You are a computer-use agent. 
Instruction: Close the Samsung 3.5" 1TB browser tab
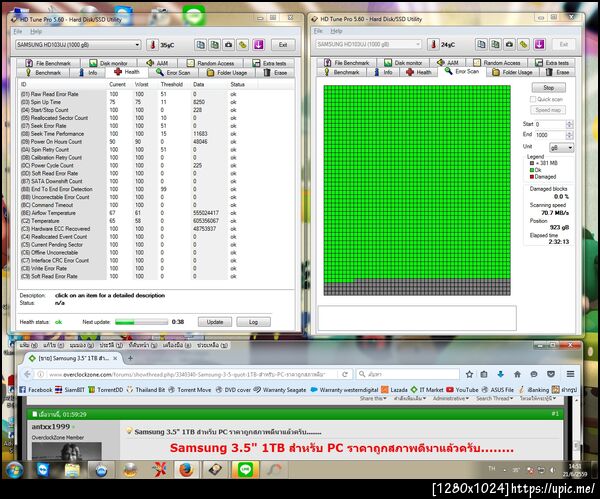(x=115, y=359)
